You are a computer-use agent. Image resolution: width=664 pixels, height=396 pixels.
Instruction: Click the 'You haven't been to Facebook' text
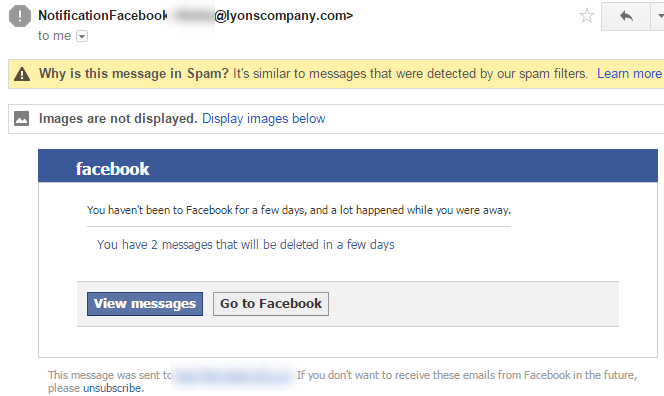[299, 210]
